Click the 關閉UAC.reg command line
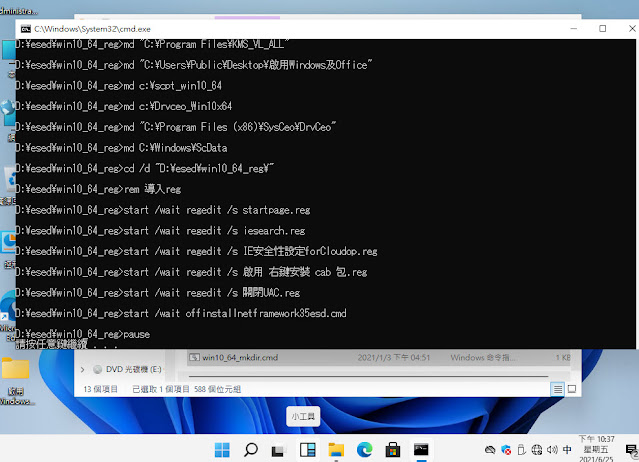The image size is (639, 462). point(158,293)
